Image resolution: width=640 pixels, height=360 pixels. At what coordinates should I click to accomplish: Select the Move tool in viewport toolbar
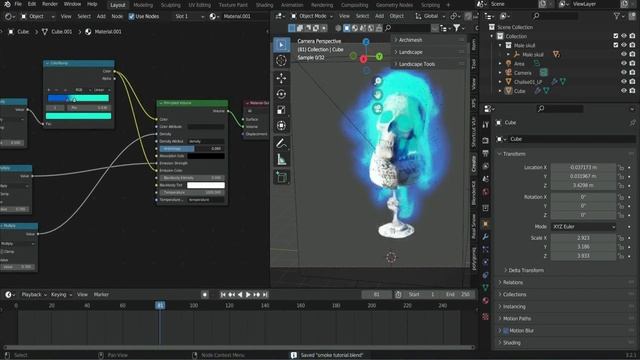[281, 78]
